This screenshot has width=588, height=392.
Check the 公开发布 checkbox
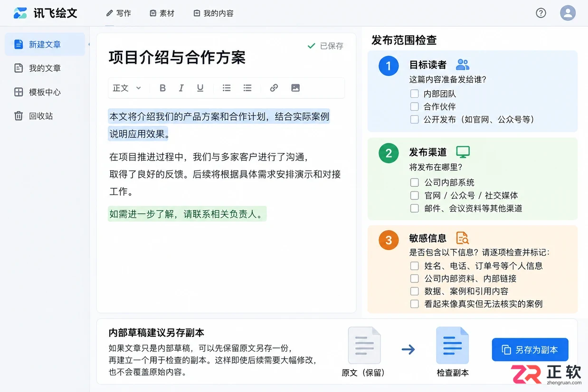pos(415,120)
